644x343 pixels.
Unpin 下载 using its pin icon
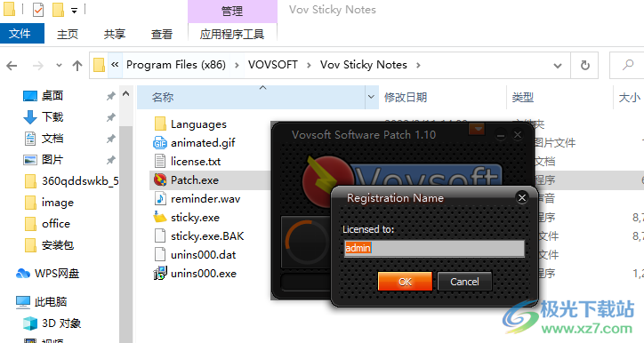(x=110, y=117)
